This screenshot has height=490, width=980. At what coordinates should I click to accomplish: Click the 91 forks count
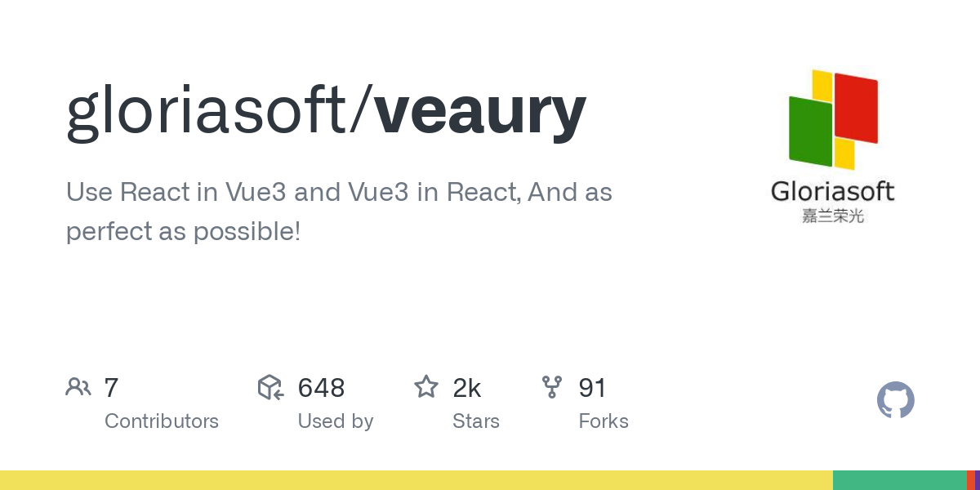(x=592, y=388)
